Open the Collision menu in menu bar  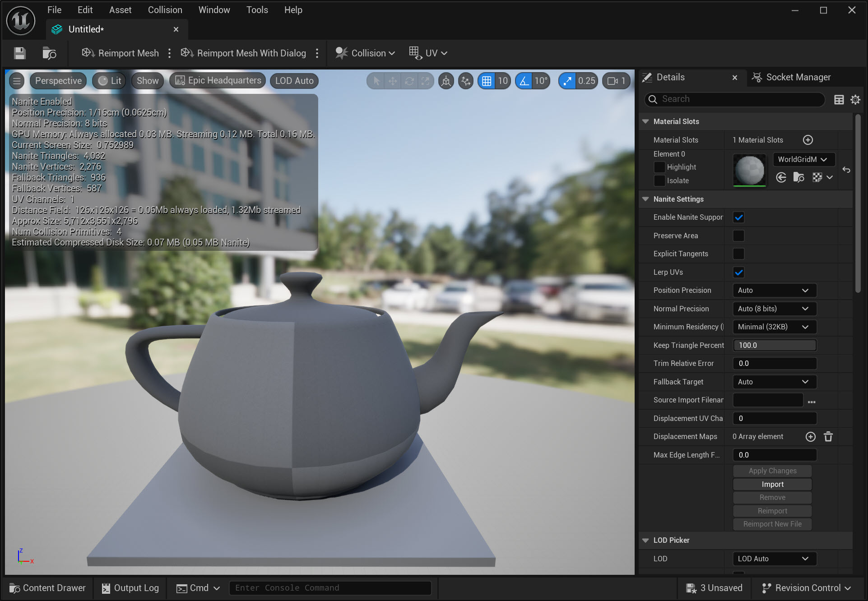click(x=165, y=10)
